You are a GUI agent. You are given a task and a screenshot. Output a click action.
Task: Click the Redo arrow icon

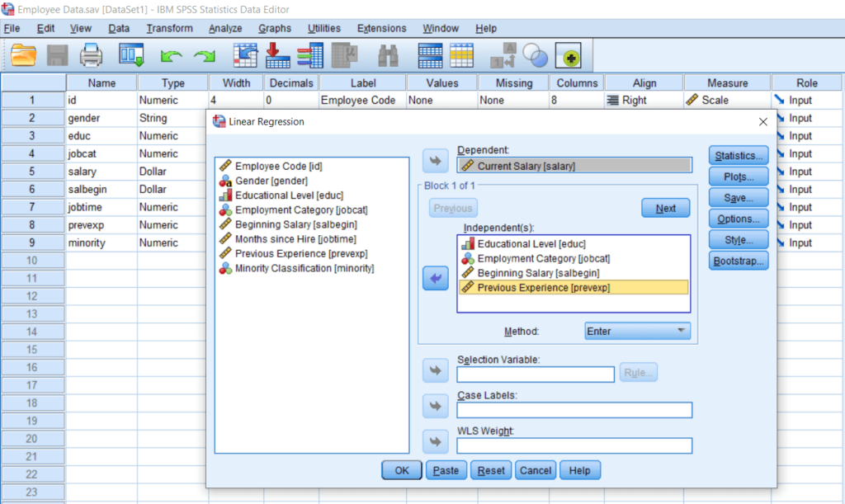pyautogui.click(x=202, y=55)
